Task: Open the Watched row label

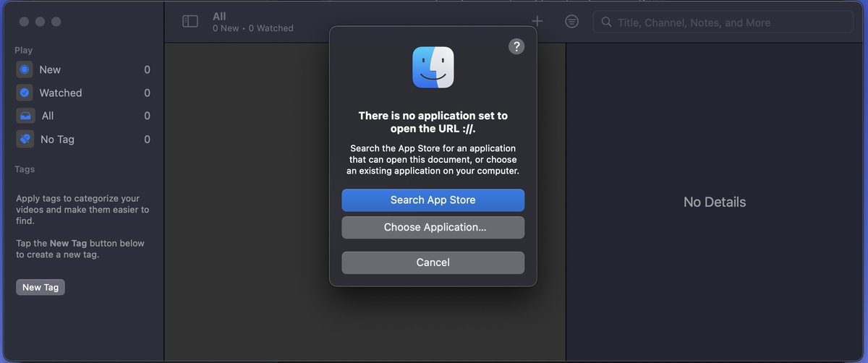Action: pos(61,93)
